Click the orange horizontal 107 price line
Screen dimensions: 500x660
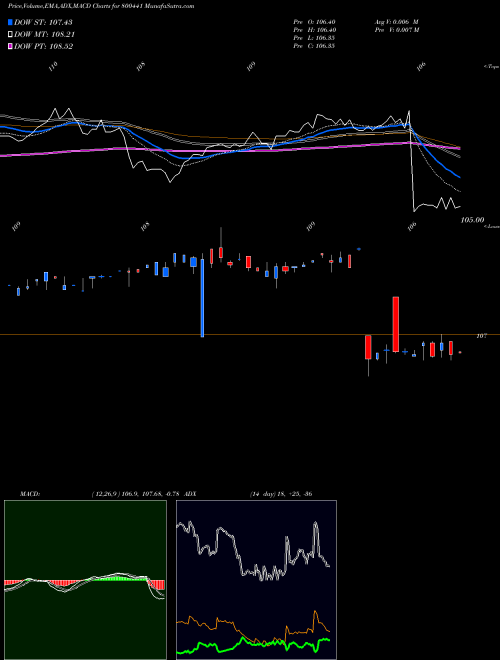[x=250, y=335]
